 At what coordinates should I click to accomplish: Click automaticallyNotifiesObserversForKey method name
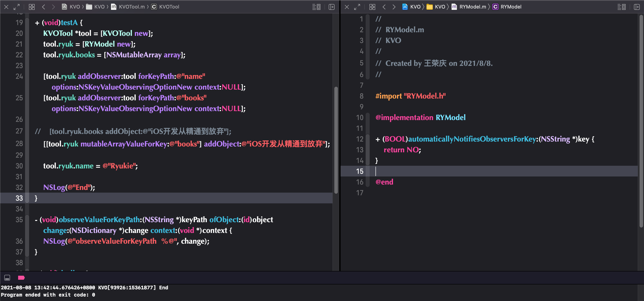(472, 139)
